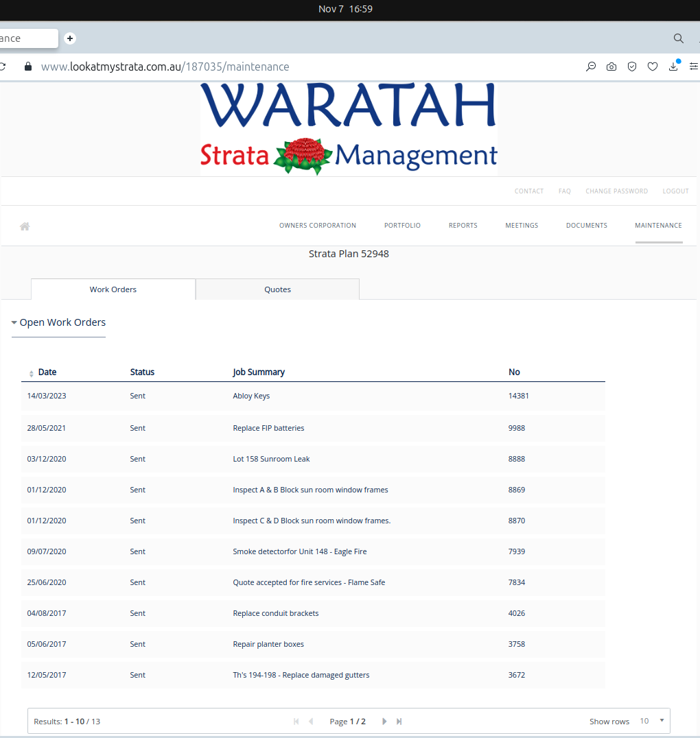
Task: Open the shield privacy protection icon
Action: click(632, 67)
